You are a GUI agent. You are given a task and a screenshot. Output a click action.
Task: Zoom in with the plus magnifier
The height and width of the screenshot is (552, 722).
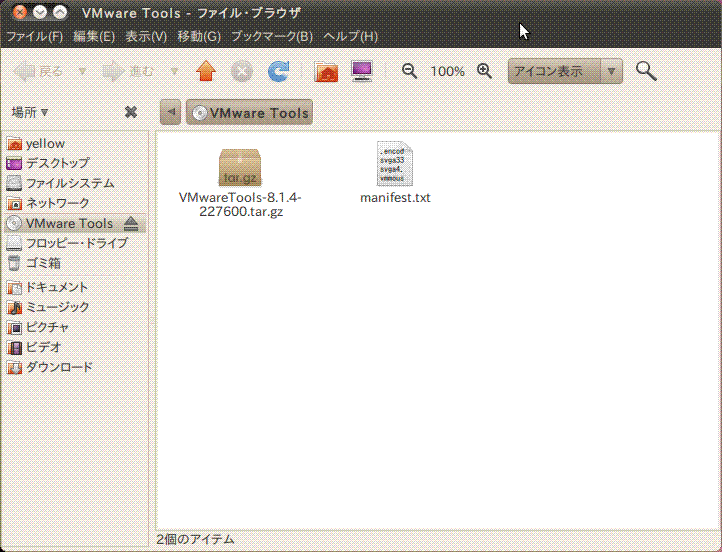[484, 71]
